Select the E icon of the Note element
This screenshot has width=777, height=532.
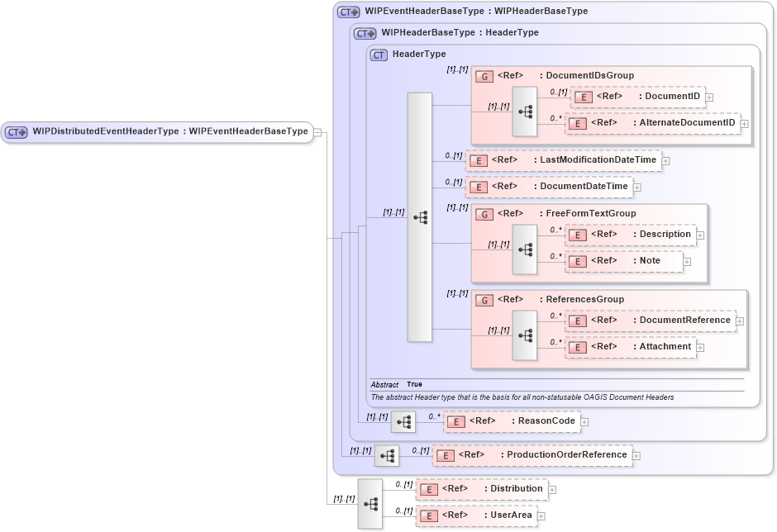coord(576,261)
